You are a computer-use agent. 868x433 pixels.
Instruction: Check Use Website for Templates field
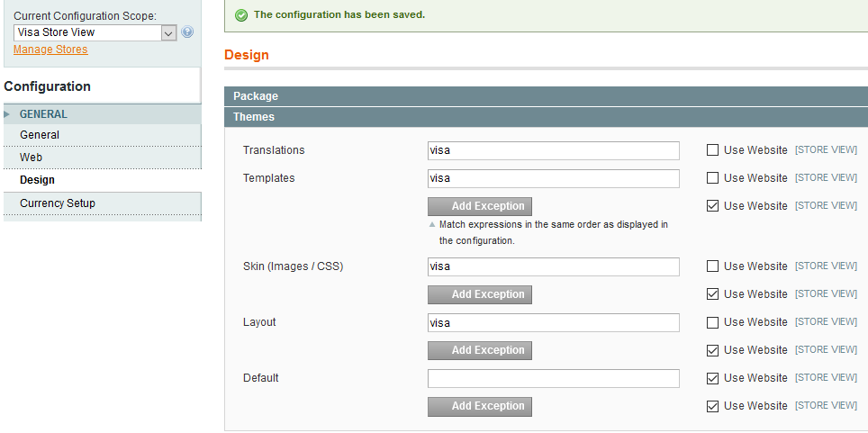(713, 178)
